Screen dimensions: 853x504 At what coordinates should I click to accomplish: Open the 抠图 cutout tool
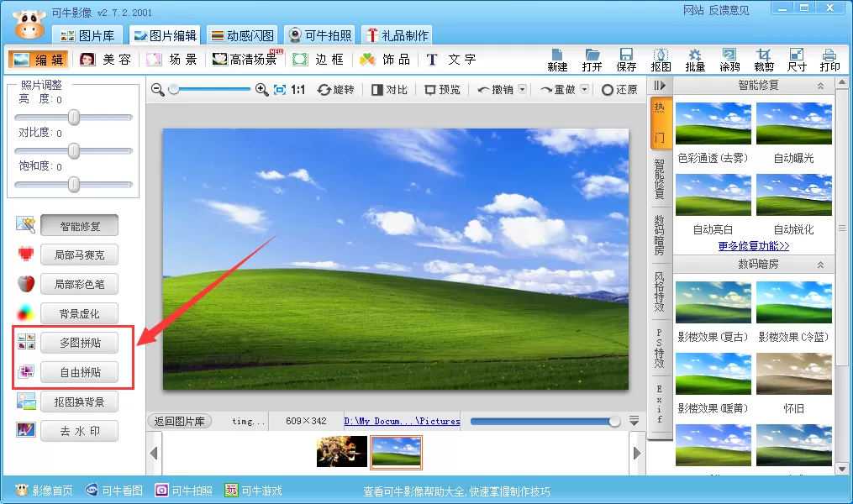pos(661,60)
